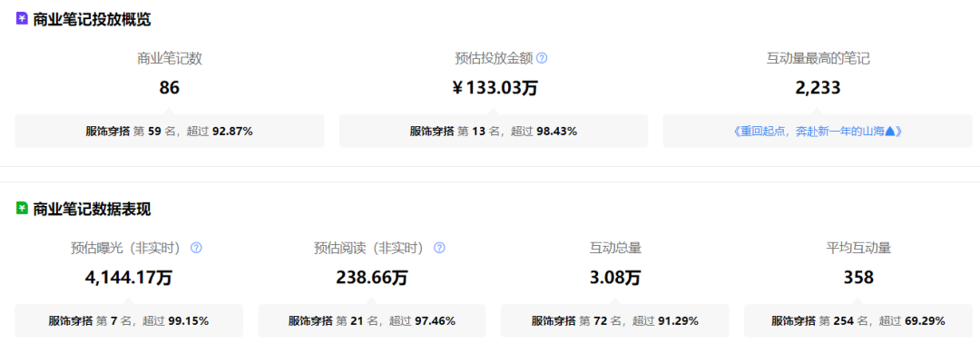Click the total interactions value 3.08万
980x344 pixels.
coord(615,277)
